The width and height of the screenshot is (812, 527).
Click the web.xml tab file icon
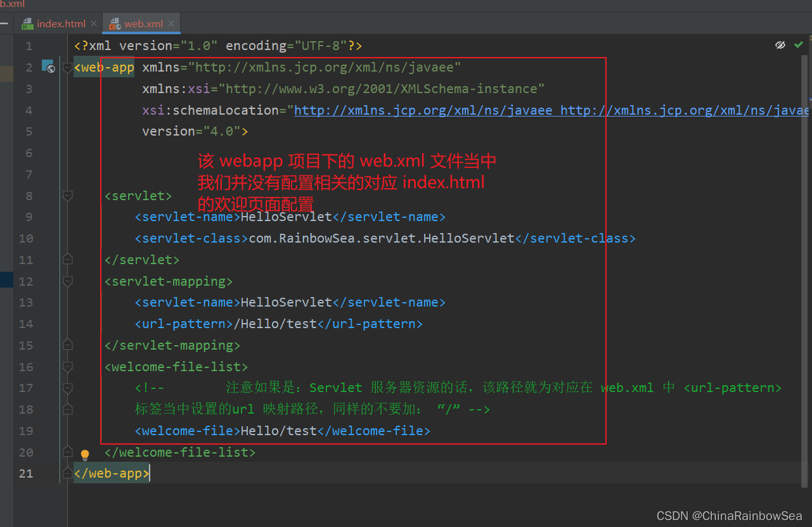tap(115, 24)
